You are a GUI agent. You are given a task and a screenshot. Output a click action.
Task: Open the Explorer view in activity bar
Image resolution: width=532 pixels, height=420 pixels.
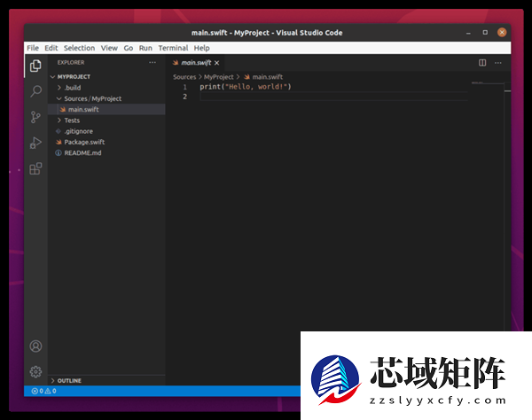pyautogui.click(x=35, y=66)
